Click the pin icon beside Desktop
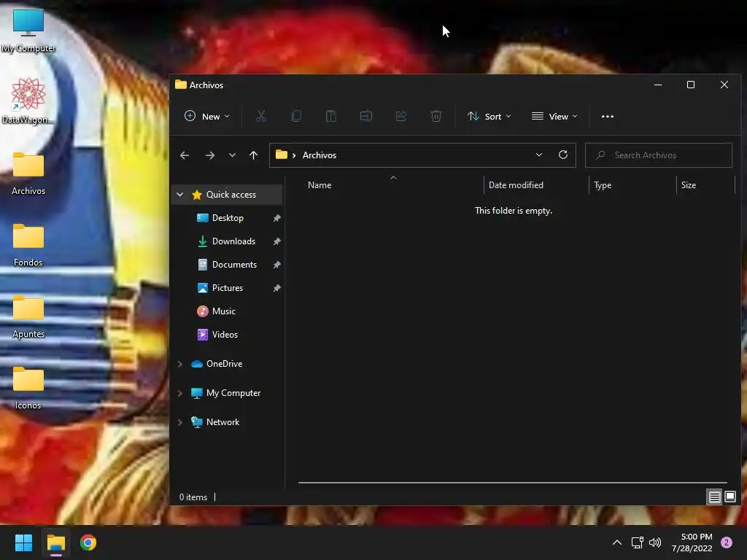747x560 pixels. click(x=276, y=218)
